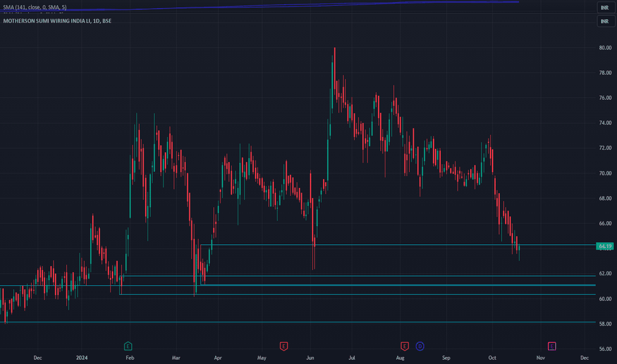Click the 70.00 price axis label
The image size is (617, 364).
[x=605, y=173]
